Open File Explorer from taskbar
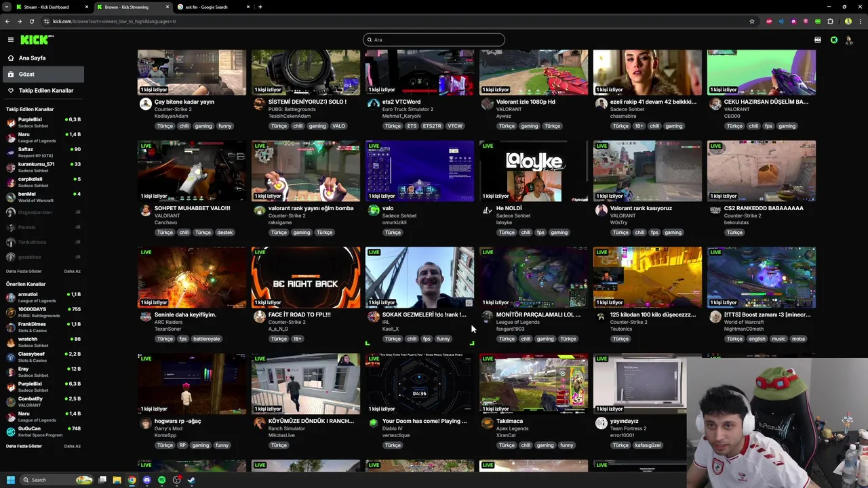This screenshot has width=868, height=488. point(117,480)
